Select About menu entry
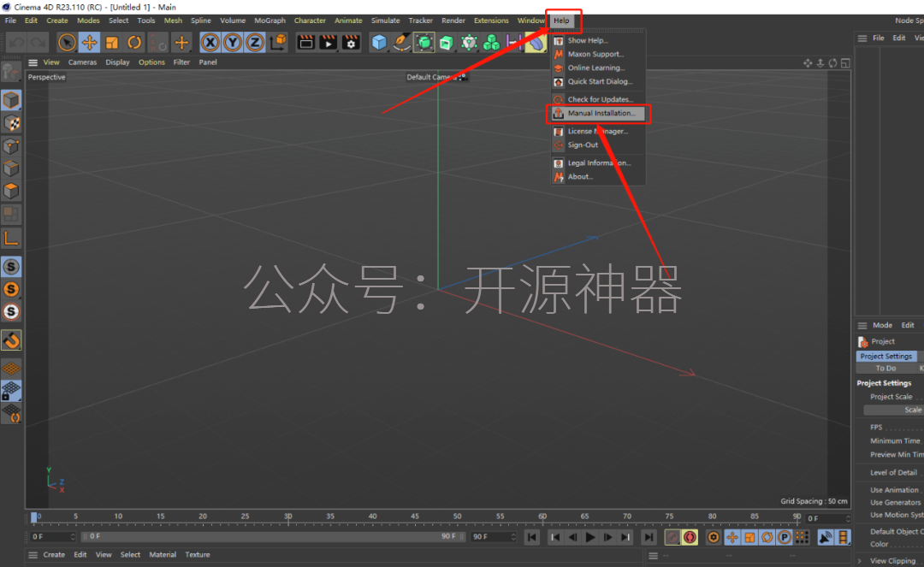 pos(598,177)
